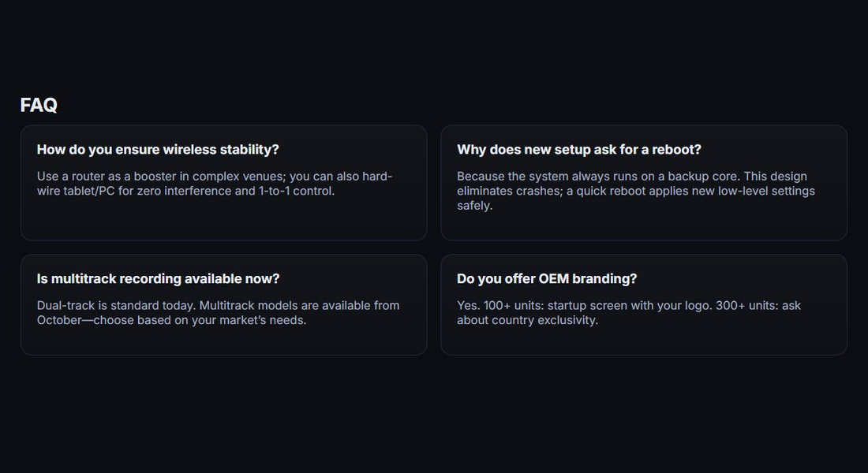Click the "Why does new setup ask for a reboot?" question
Screen dimensions: 868x473
coord(578,150)
